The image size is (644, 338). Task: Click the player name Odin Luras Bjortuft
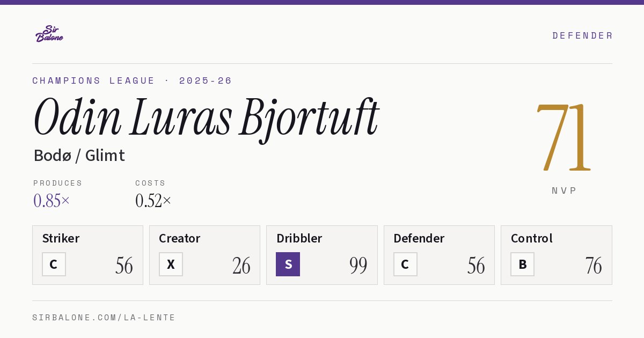point(206,118)
